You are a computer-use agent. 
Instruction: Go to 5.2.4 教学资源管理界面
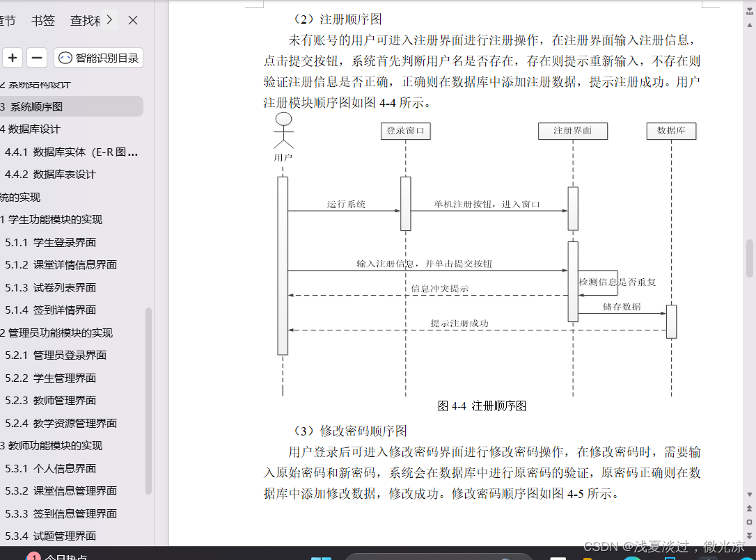click(61, 423)
